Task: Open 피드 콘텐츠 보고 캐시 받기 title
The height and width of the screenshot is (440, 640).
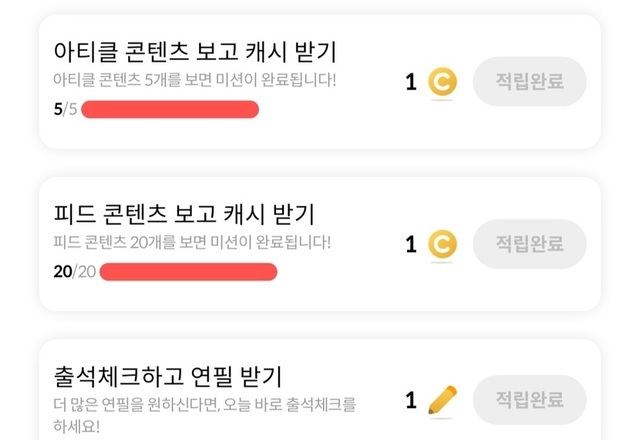Action: coord(183,214)
